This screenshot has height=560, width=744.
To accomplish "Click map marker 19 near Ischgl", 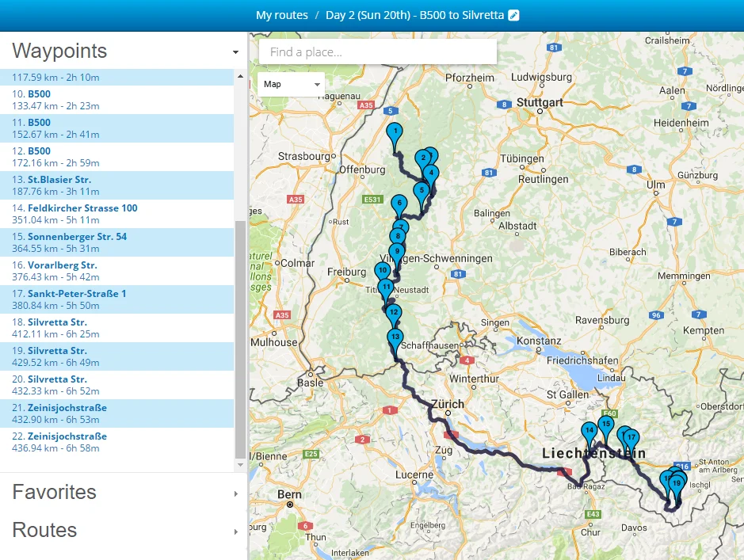I will pos(677,485).
